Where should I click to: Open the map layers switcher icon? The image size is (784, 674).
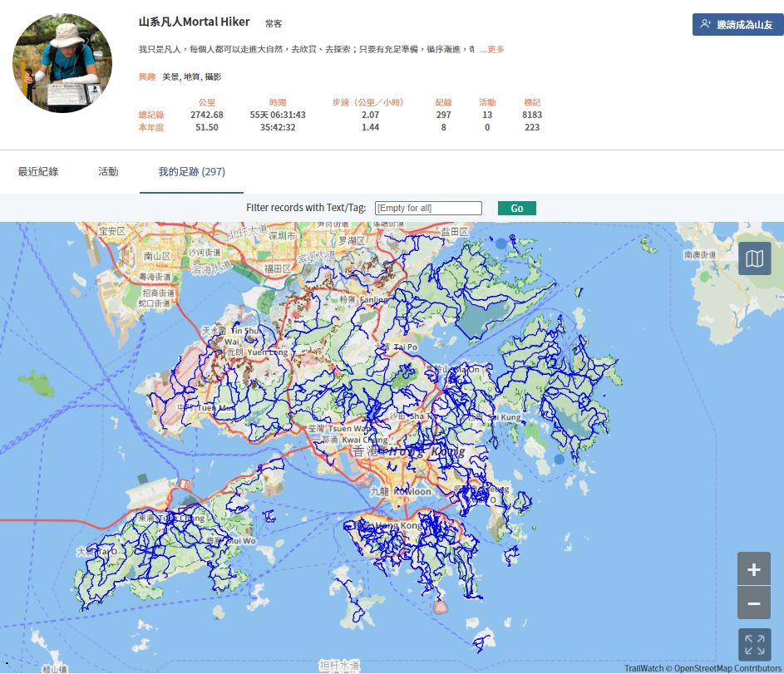coord(754,259)
